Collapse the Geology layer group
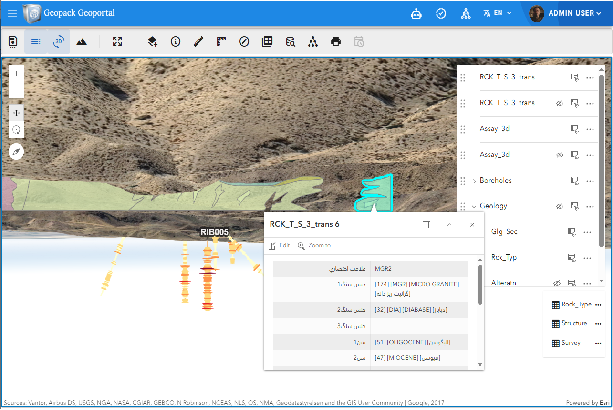613x410 pixels. point(474,206)
